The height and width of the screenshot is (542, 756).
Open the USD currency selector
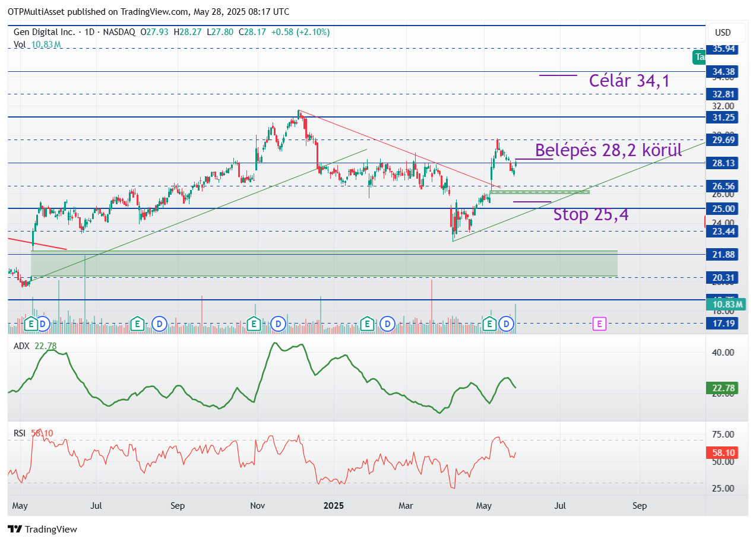723,33
